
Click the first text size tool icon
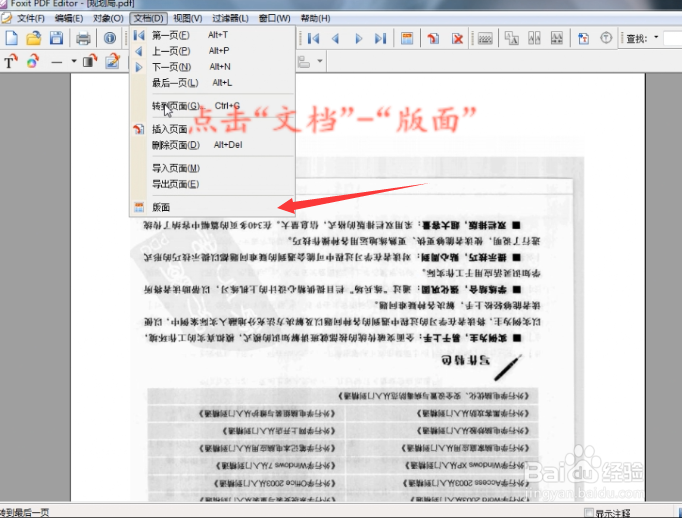coord(511,38)
